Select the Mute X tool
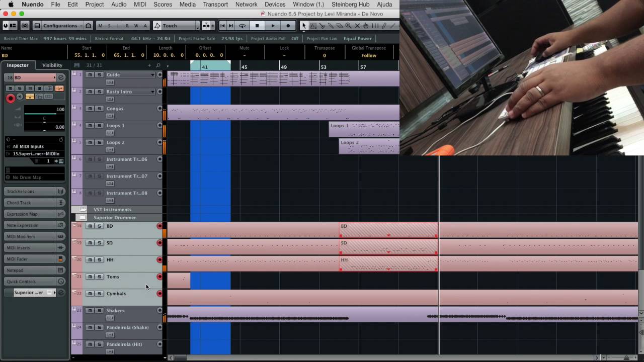This screenshot has height=362, width=644. 357,26
